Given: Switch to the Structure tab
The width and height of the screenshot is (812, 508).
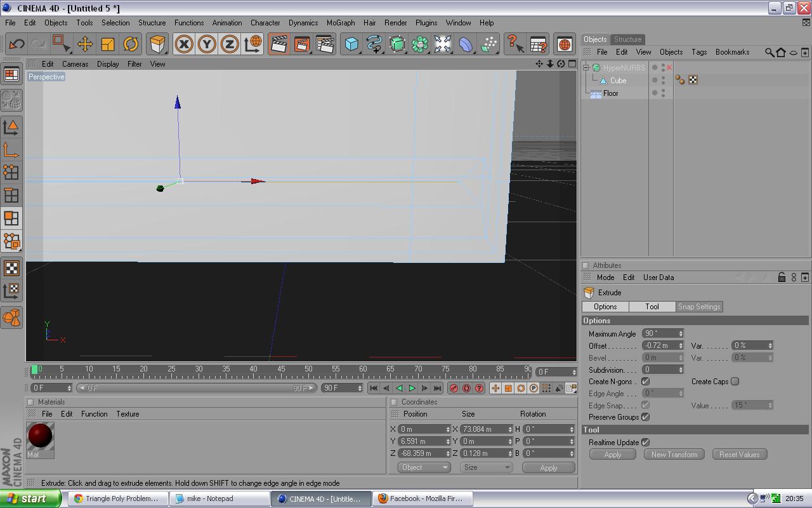Looking at the screenshot, I should pos(627,39).
